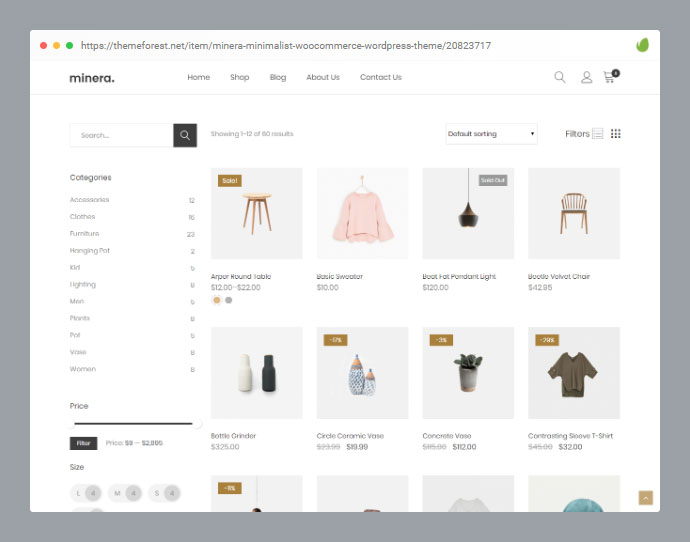Screen dimensions: 690x542
Task: Pick the gray color swatch for Arper Round Table
Action: (x=228, y=300)
